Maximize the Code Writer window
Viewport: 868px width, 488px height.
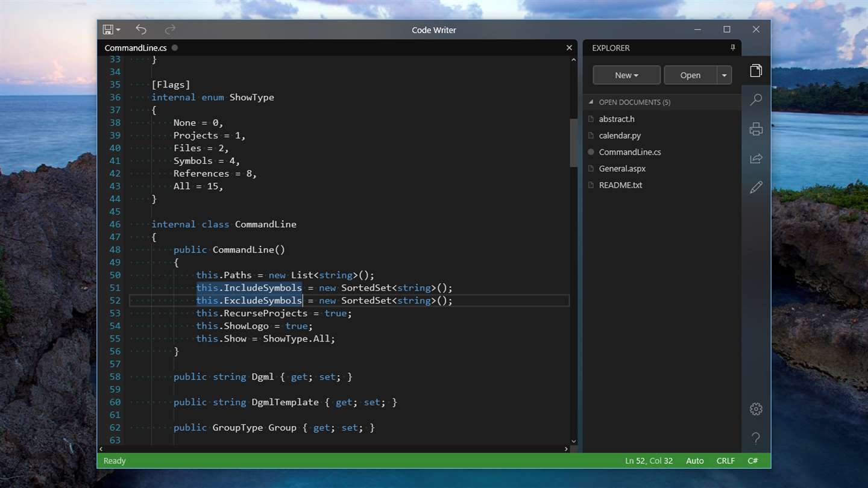coord(727,30)
